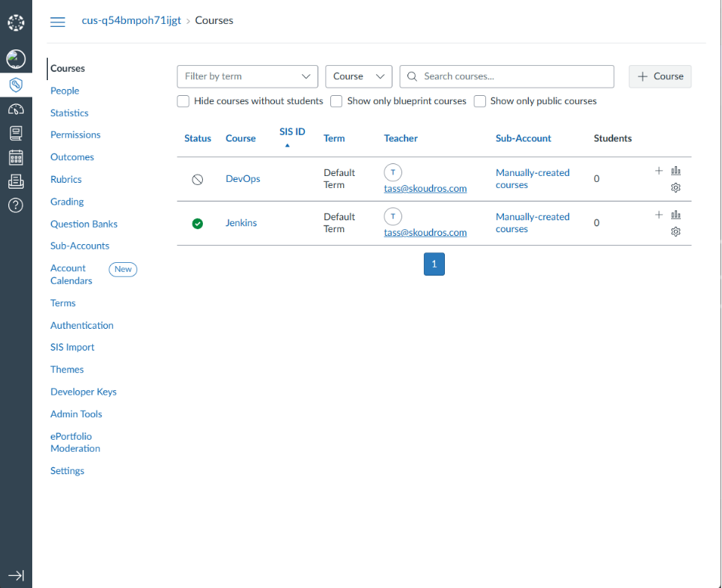
Task: Open Terms menu item
Action: (63, 303)
